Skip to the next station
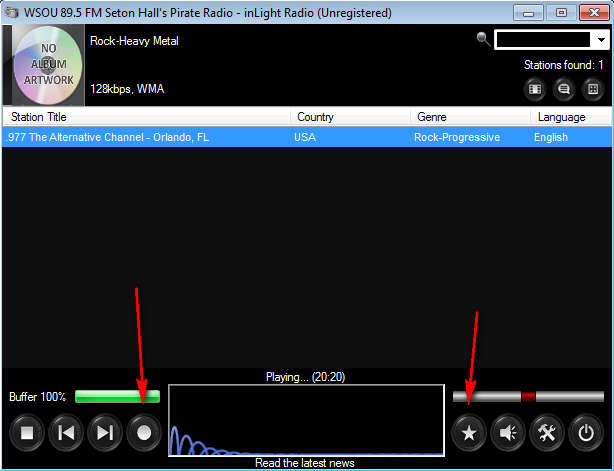 click(104, 433)
